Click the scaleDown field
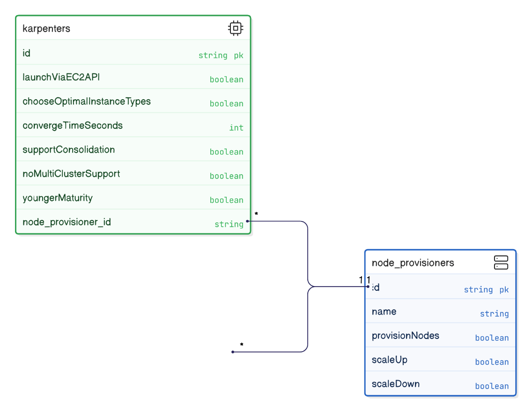Image resolution: width=532 pixels, height=412 pixels. tap(440, 383)
